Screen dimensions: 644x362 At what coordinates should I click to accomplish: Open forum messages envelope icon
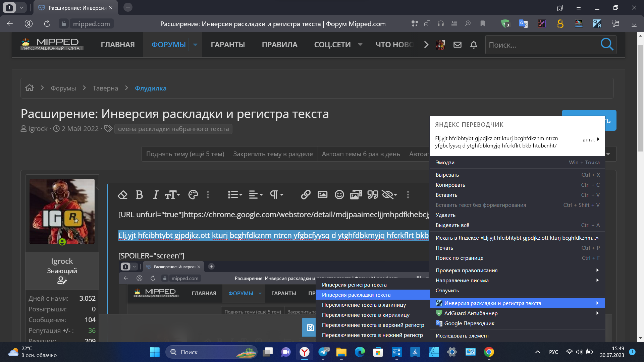[x=458, y=45]
